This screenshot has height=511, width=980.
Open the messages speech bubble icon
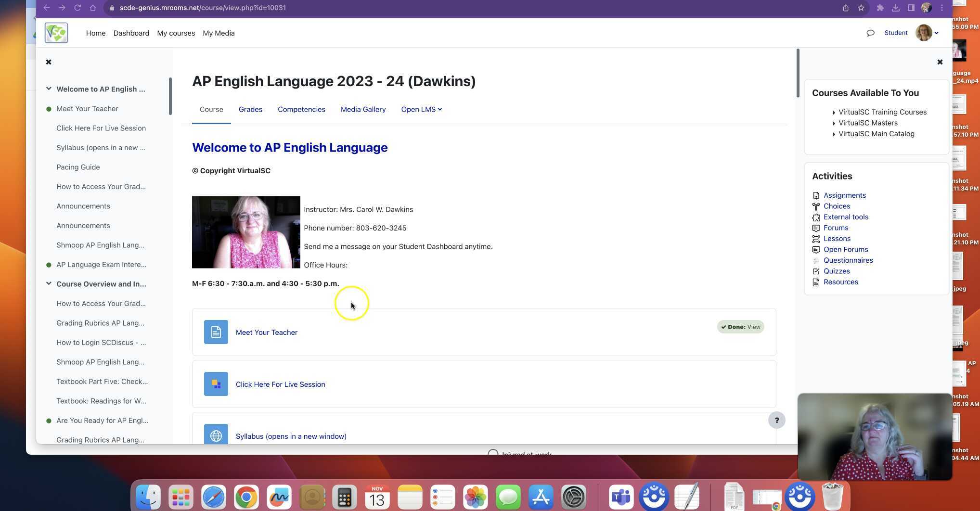[870, 33]
